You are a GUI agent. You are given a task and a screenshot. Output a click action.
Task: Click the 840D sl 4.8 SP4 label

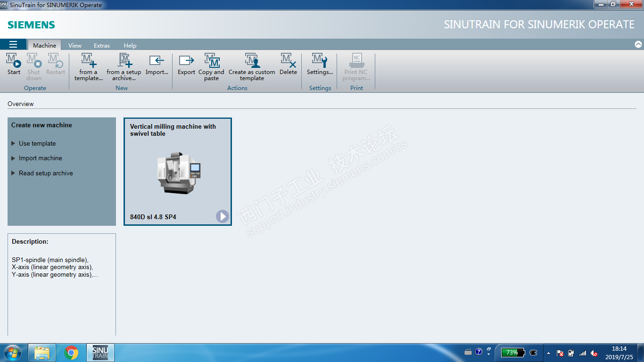pyautogui.click(x=153, y=217)
